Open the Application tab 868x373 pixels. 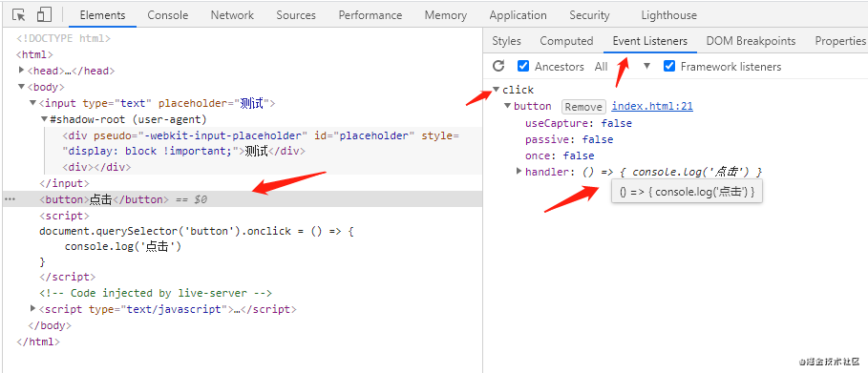tap(519, 15)
